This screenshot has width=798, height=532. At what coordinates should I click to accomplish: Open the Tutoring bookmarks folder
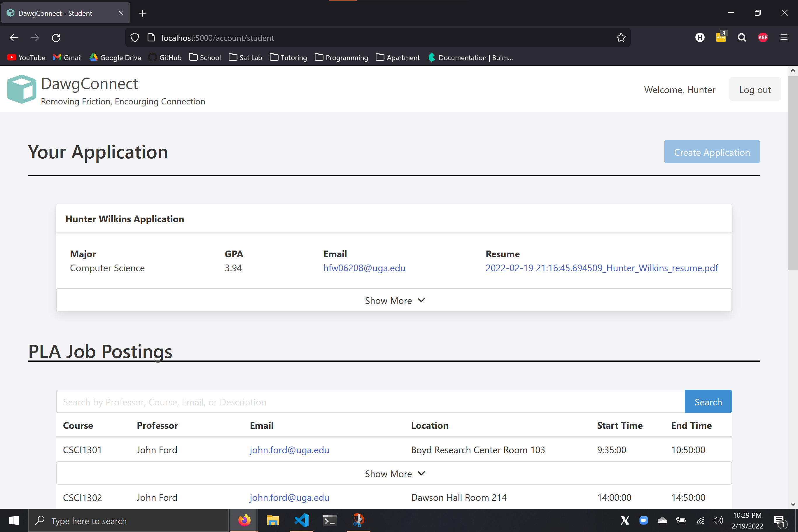[x=288, y=58]
